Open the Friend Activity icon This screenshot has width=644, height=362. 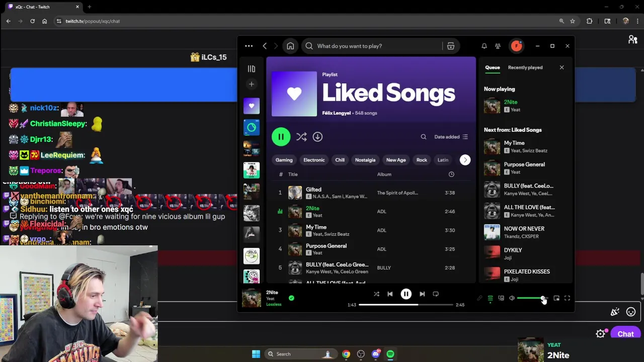pyautogui.click(x=498, y=46)
